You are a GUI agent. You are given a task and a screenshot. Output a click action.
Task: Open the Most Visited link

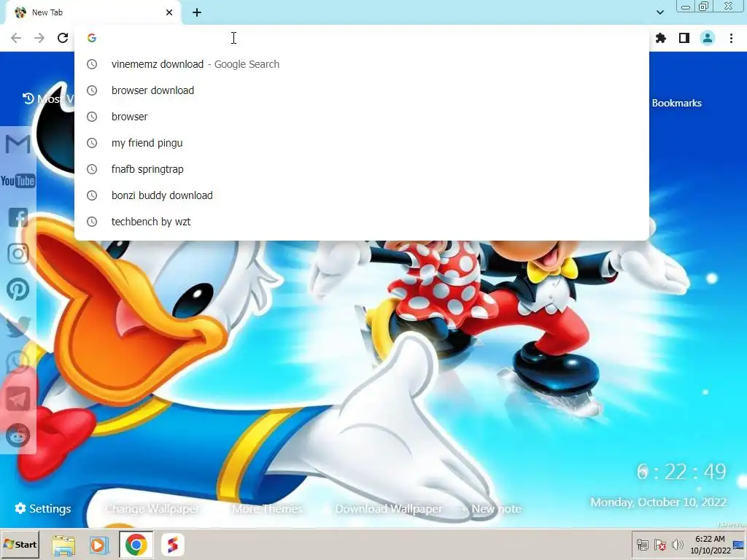tap(47, 98)
